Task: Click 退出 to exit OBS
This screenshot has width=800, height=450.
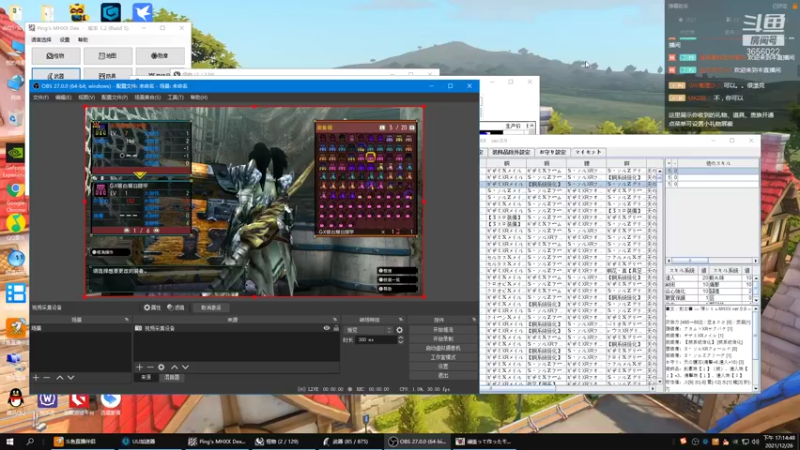Action: pyautogui.click(x=443, y=376)
